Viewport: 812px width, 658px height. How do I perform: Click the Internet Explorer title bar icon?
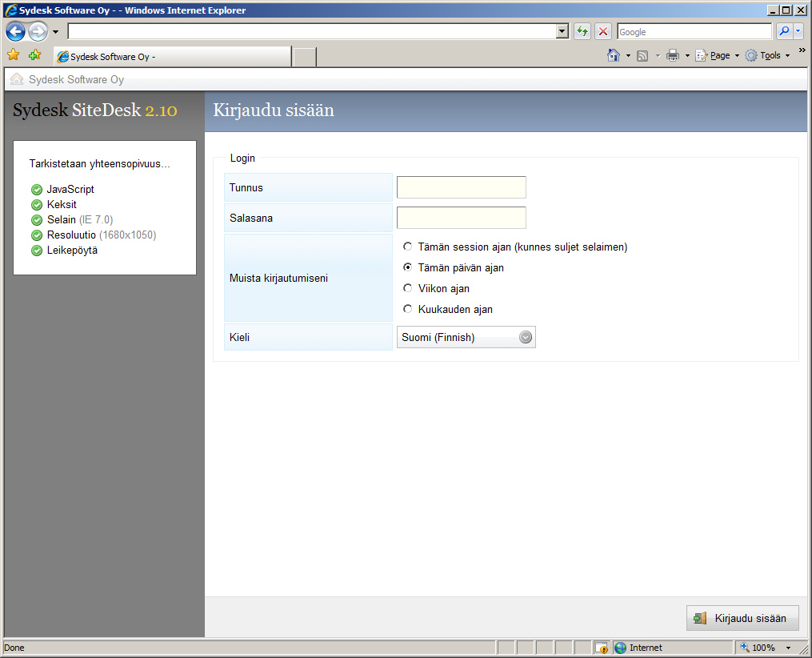click(11, 10)
